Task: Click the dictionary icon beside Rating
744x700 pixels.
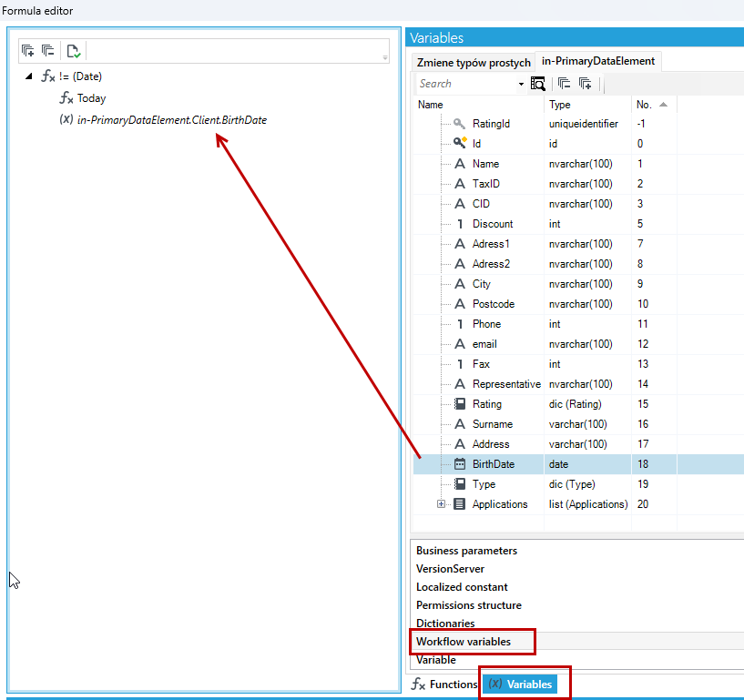Action: 460,403
